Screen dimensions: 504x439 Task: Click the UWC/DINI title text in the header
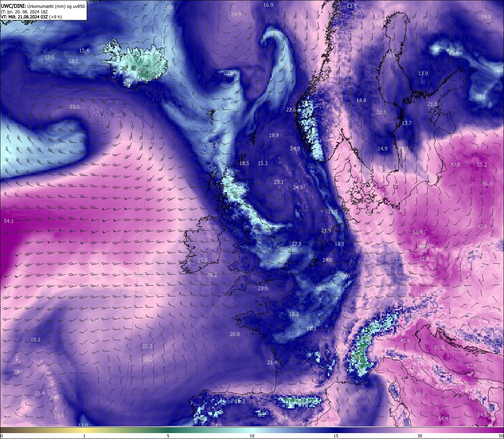click(x=13, y=6)
